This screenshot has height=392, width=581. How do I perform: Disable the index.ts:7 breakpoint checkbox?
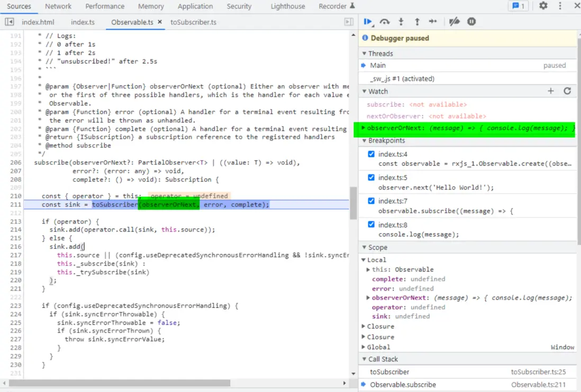pyautogui.click(x=371, y=201)
